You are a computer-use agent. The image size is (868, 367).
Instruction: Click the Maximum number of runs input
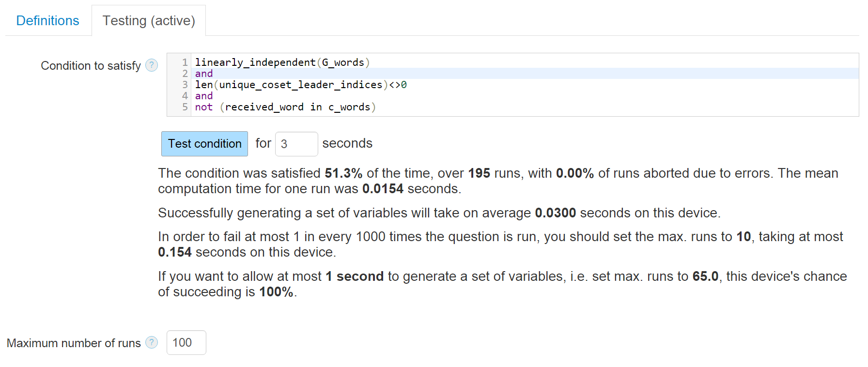[x=186, y=343]
